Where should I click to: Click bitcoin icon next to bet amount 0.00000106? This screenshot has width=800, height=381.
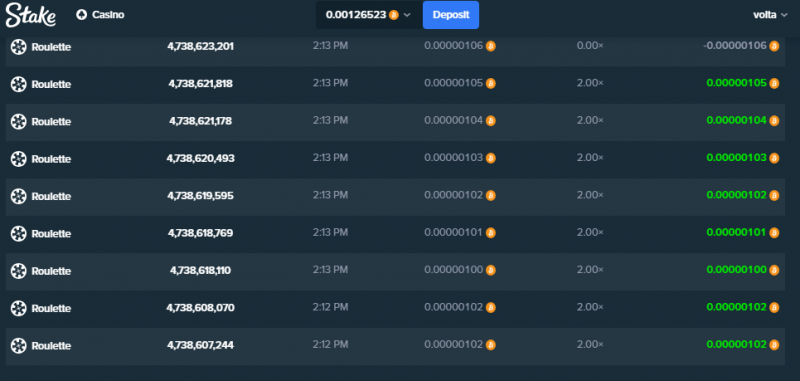[x=491, y=46]
